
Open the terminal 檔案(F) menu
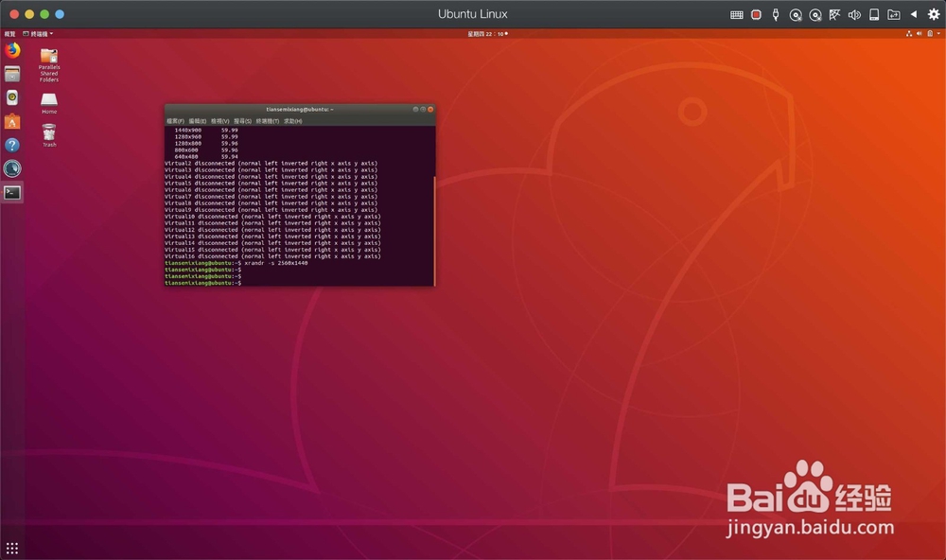click(176, 121)
